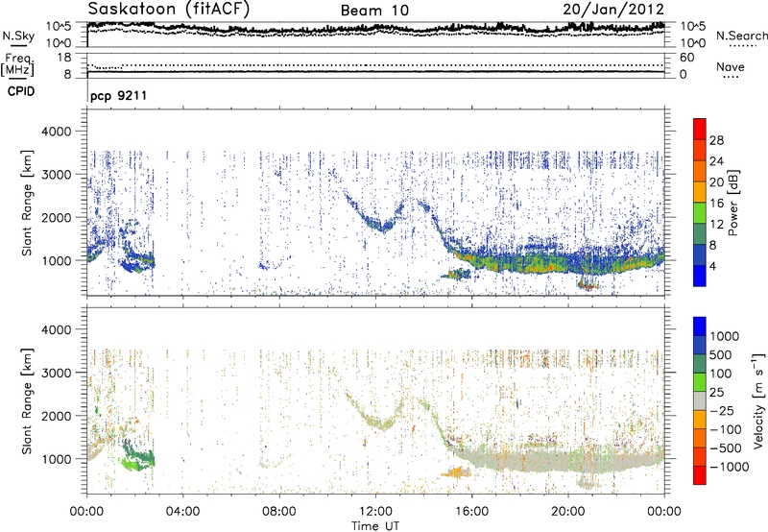Image resolution: width=768 pixels, height=532 pixels.
Task: Click the date '20/Jan/2012'
Action: tap(613, 10)
